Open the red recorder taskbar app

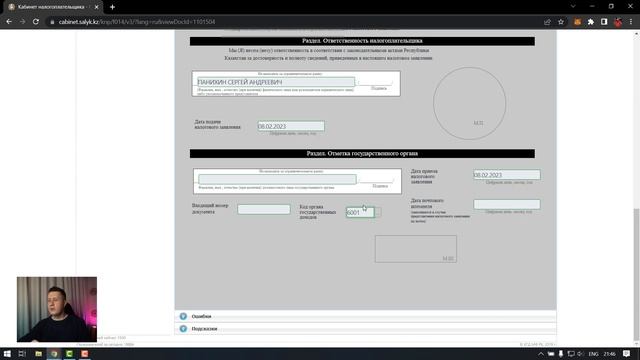[x=84, y=353]
